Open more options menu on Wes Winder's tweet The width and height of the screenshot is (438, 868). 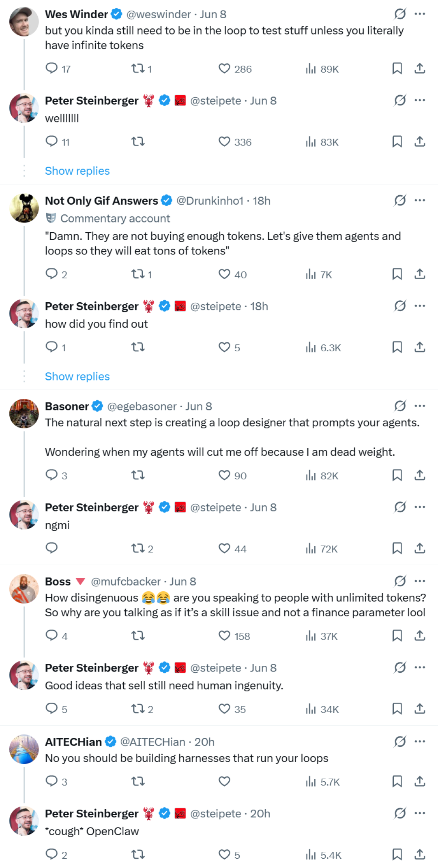tap(420, 14)
